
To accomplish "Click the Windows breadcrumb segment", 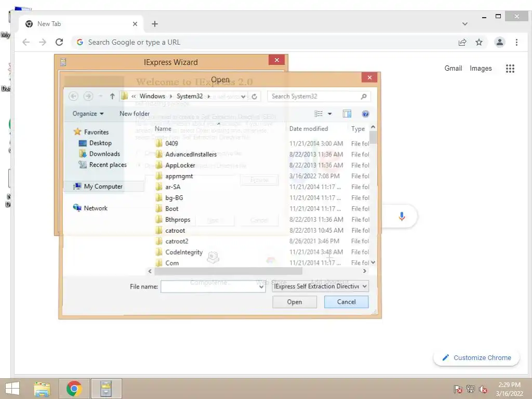I will pos(152,96).
